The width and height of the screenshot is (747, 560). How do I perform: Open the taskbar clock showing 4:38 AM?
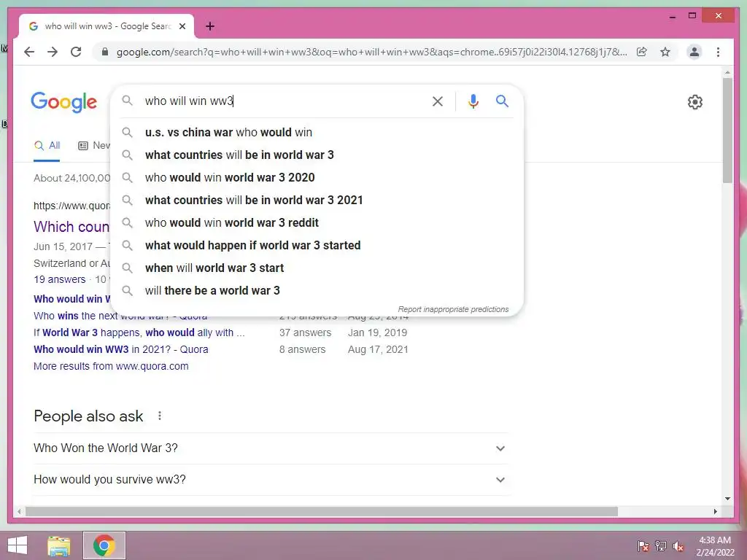[x=715, y=546]
